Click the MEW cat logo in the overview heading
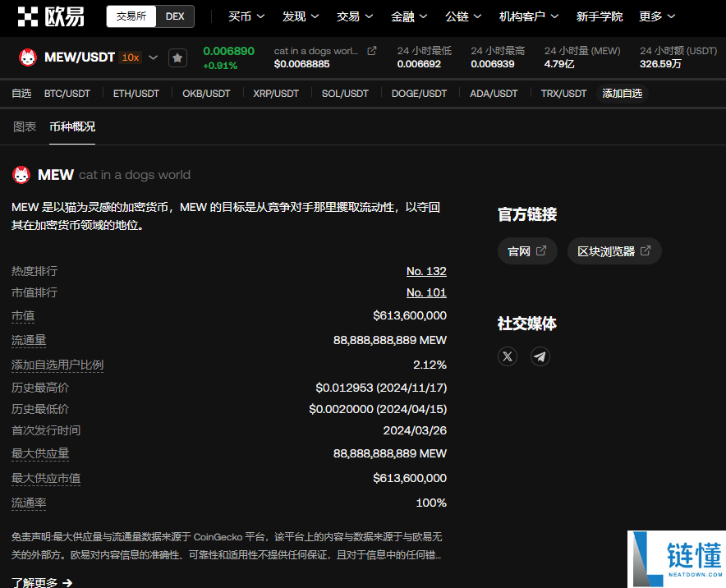The width and height of the screenshot is (726, 588). [x=21, y=175]
